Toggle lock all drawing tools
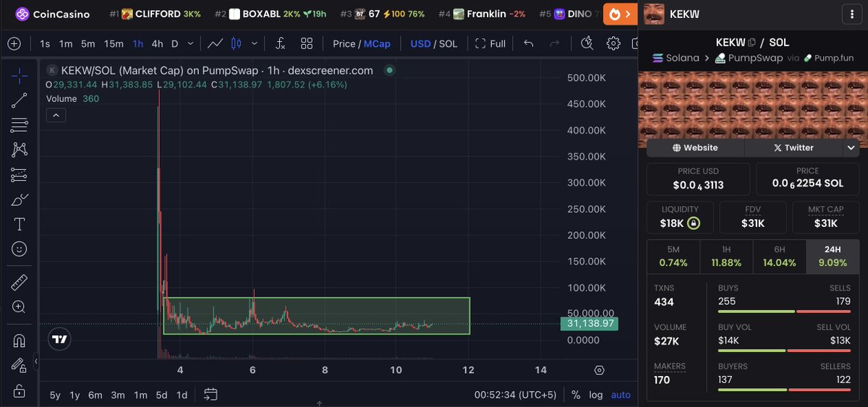 [x=20, y=390]
